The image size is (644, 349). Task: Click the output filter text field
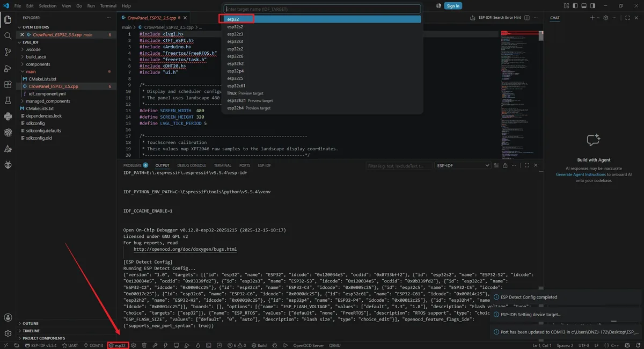click(399, 165)
